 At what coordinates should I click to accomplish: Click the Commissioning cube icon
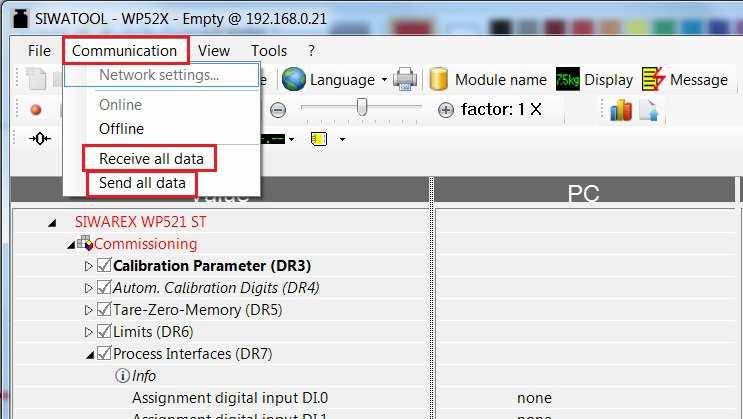click(85, 243)
